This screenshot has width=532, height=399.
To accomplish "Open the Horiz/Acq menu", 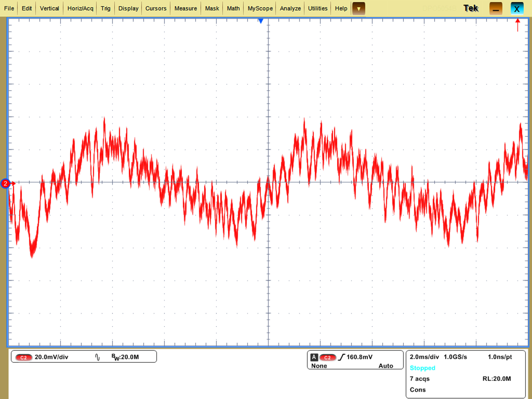I will 80,8.
